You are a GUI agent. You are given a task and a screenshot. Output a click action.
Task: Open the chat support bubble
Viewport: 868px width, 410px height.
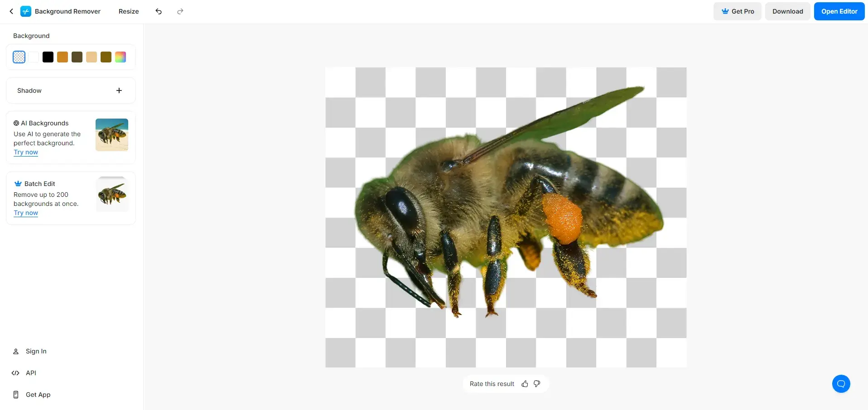[x=841, y=384]
